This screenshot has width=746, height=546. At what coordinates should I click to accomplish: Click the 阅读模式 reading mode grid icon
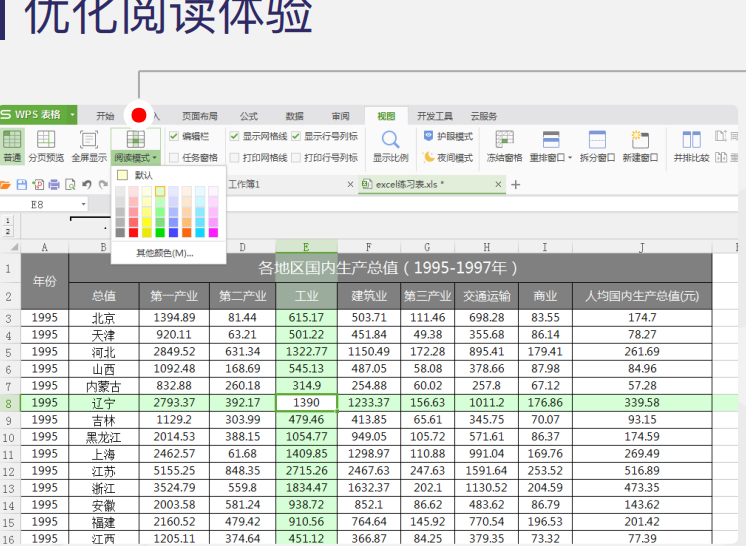[x=136, y=139]
